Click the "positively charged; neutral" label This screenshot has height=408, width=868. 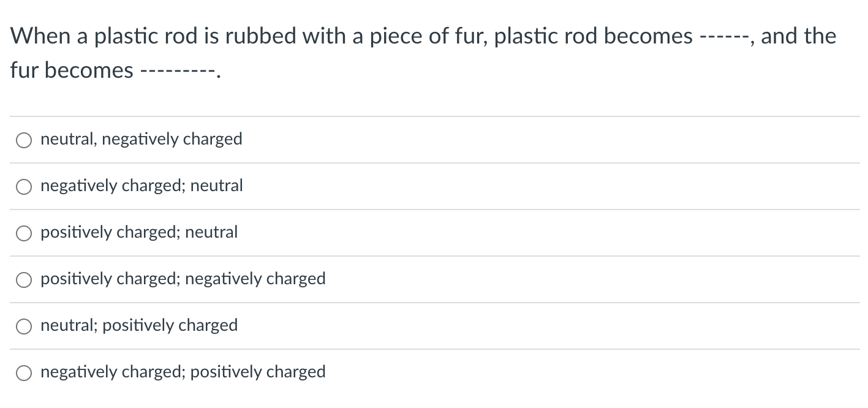point(138,232)
